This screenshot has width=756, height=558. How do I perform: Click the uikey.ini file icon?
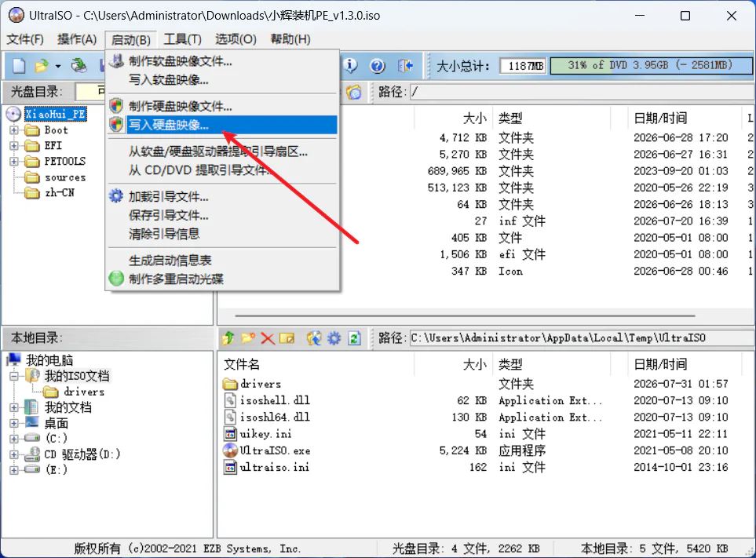coord(231,434)
